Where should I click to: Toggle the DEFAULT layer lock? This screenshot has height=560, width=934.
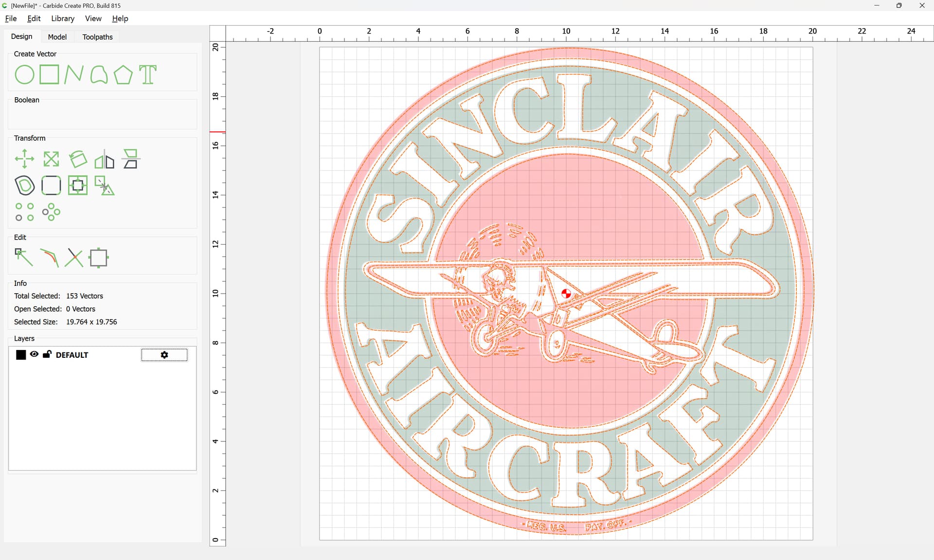(47, 354)
